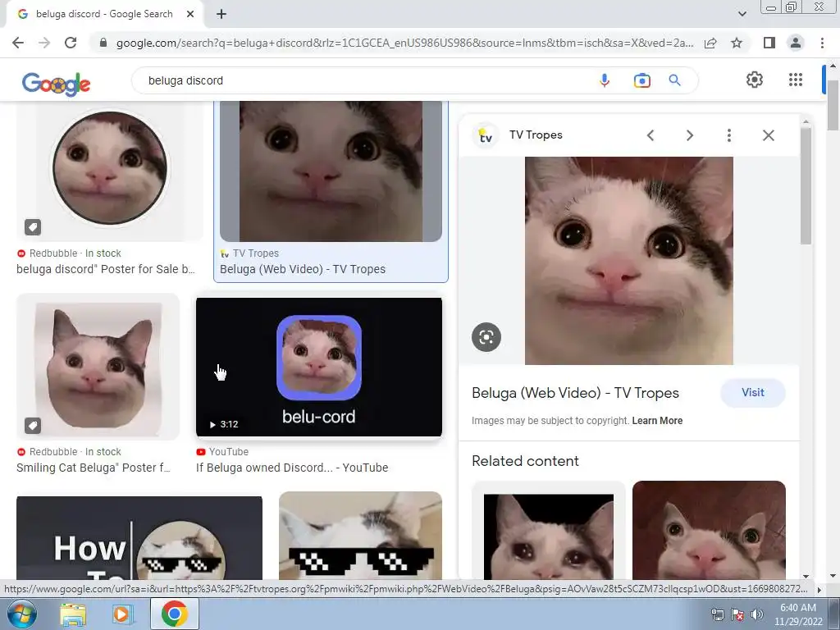Viewport: 840px width, 630px height.
Task: Open the belu-cord YouTube video thumbnail
Action: tap(319, 367)
